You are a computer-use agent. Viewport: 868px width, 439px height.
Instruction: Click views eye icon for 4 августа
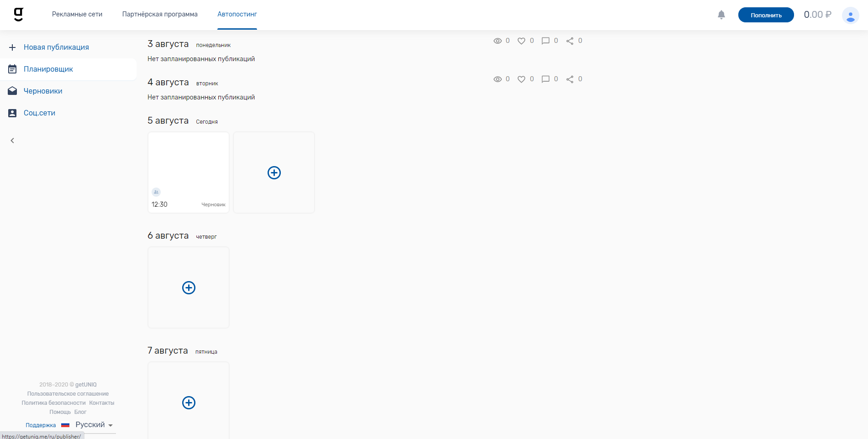(x=498, y=79)
